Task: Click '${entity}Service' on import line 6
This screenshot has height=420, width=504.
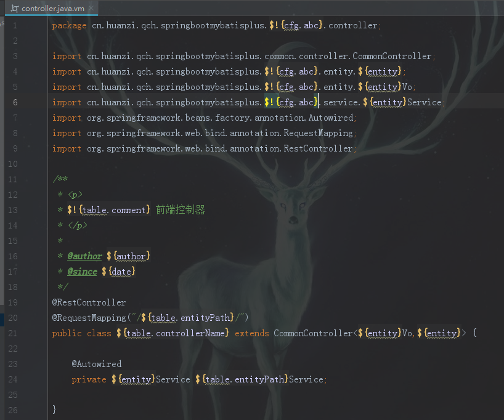Action: click(x=402, y=102)
